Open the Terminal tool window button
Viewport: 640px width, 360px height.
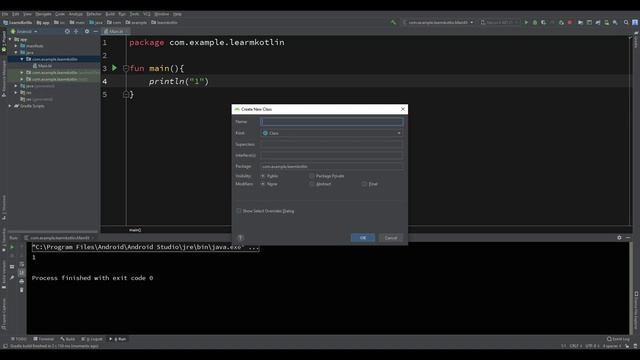pyautogui.click(x=44, y=339)
